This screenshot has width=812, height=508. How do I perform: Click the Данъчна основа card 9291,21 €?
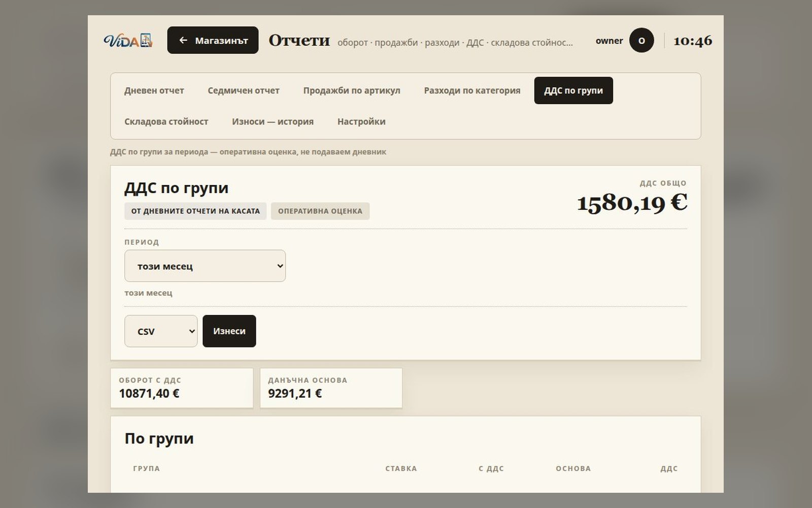click(x=331, y=388)
